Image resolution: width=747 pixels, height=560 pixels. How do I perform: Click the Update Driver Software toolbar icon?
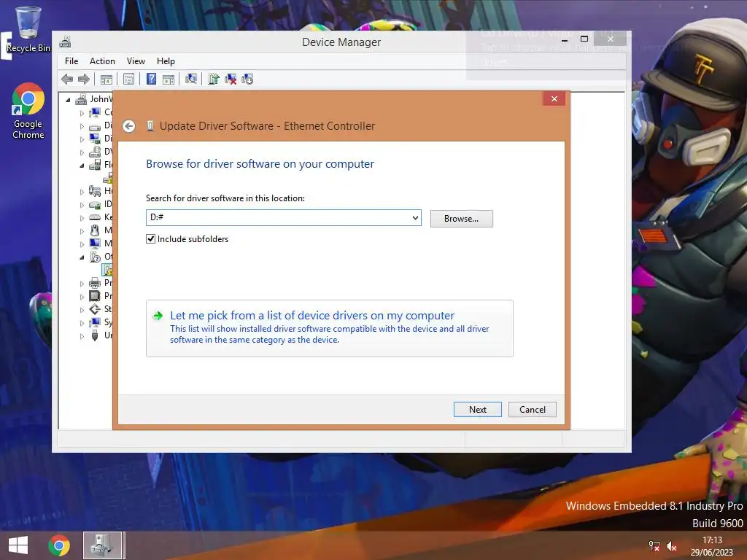pyautogui.click(x=214, y=79)
